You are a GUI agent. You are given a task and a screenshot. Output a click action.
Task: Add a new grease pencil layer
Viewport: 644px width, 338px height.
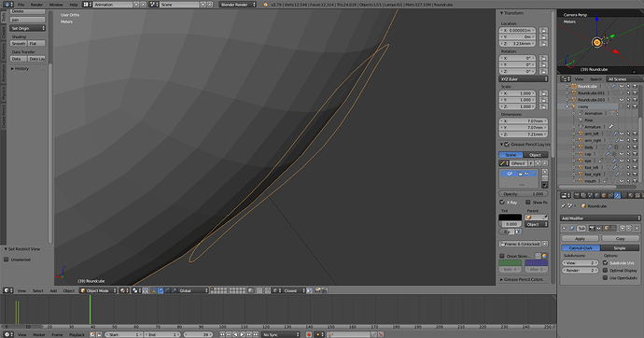545,172
